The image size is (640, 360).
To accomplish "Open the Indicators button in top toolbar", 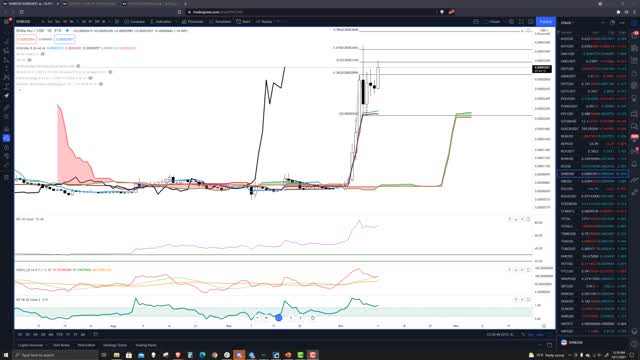I will (161, 21).
